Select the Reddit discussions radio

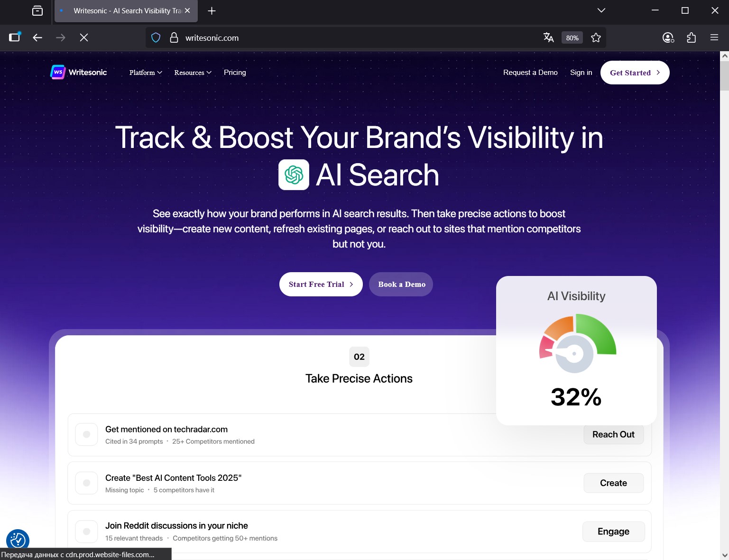[x=87, y=532]
